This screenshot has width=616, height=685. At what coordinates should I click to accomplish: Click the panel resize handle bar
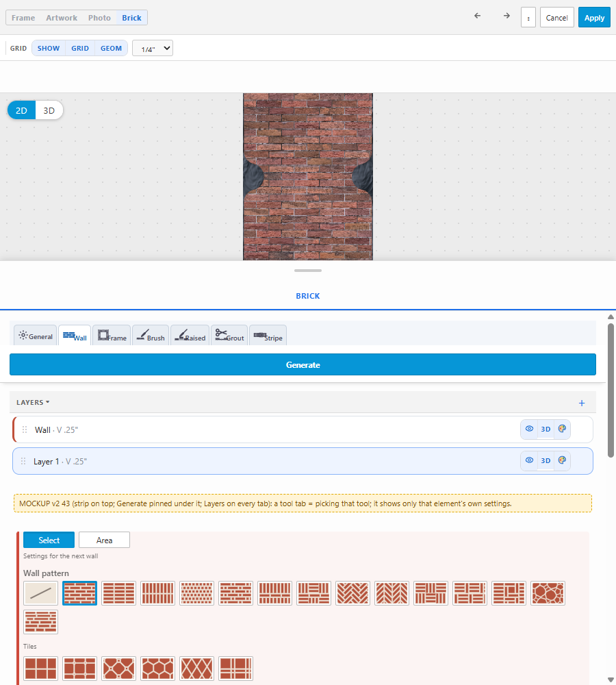[x=308, y=271]
